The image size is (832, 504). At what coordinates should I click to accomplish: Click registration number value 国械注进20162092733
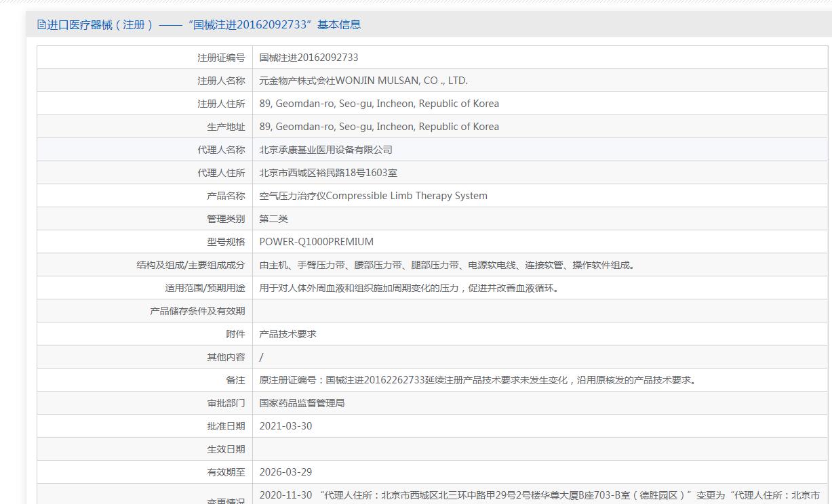tap(309, 58)
